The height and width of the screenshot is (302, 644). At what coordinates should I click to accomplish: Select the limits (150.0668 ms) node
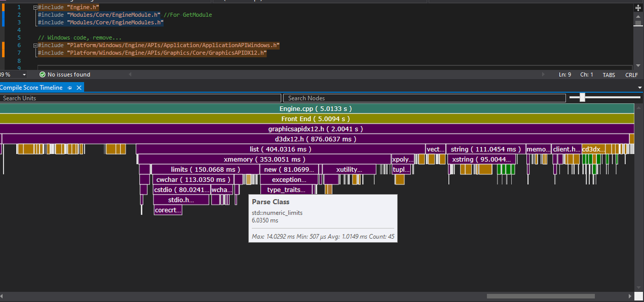click(204, 170)
